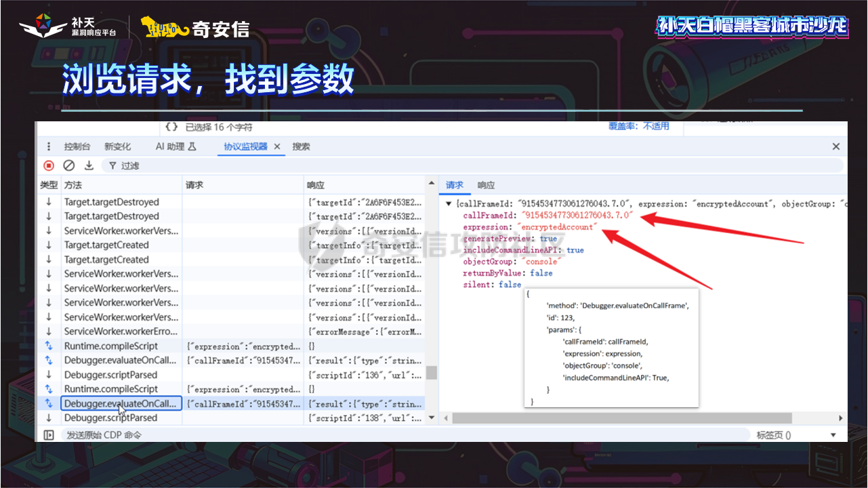Open the 标签页 () target dropdown

click(797, 435)
